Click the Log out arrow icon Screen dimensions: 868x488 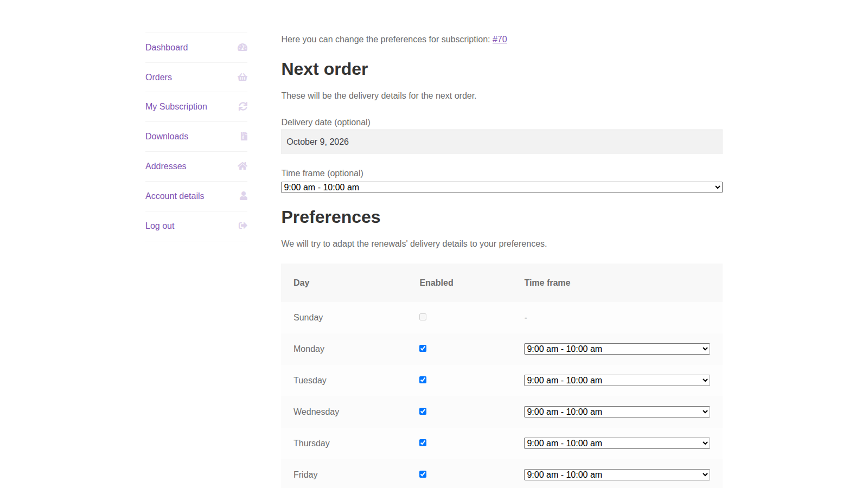point(243,226)
